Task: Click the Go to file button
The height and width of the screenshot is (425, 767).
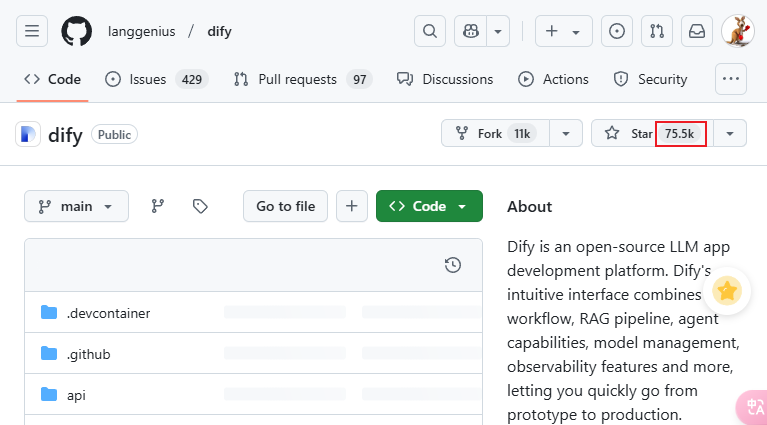Action: (285, 206)
